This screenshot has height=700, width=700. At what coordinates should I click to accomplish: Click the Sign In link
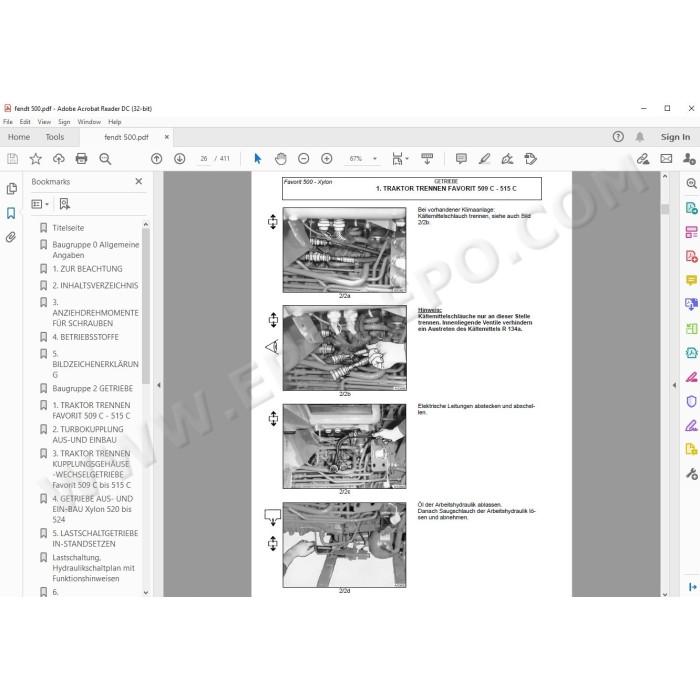675,137
